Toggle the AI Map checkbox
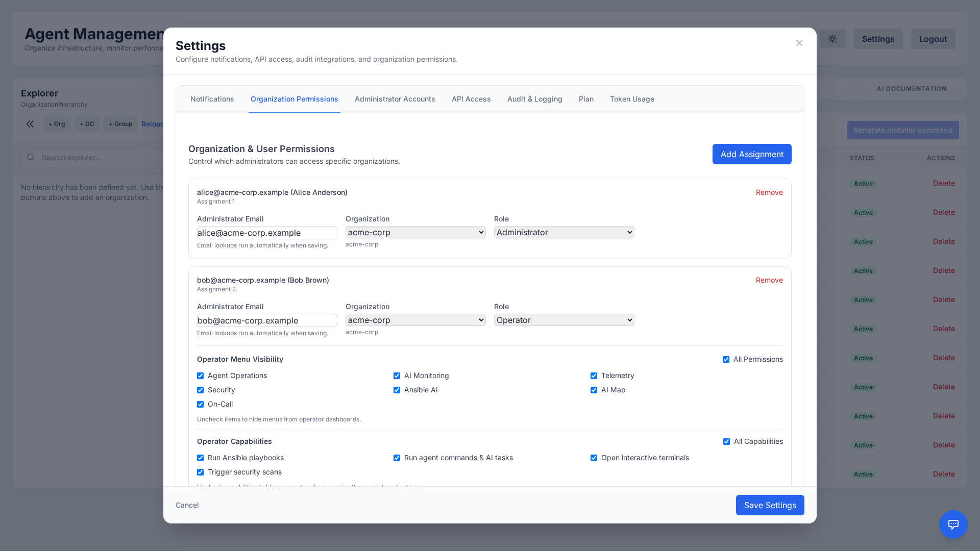Viewport: 980px width, 551px height. tap(594, 390)
